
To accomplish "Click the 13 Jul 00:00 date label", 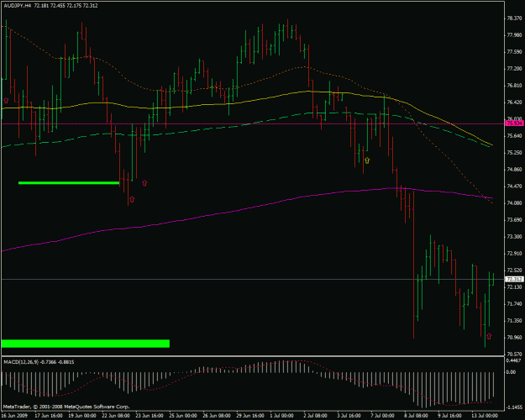I will [x=484, y=416].
